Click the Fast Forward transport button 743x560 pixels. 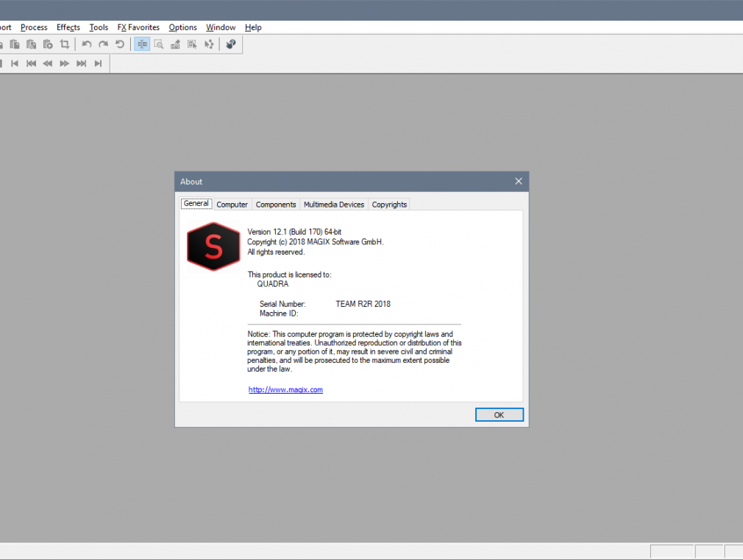click(x=65, y=63)
